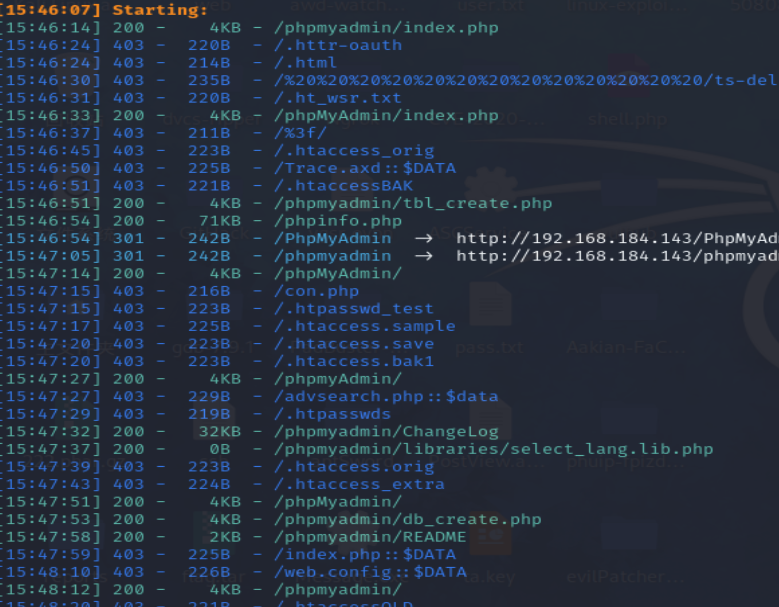Select the 216B size value
Image resolution: width=779 pixels, height=607 pixels.
click(209, 291)
